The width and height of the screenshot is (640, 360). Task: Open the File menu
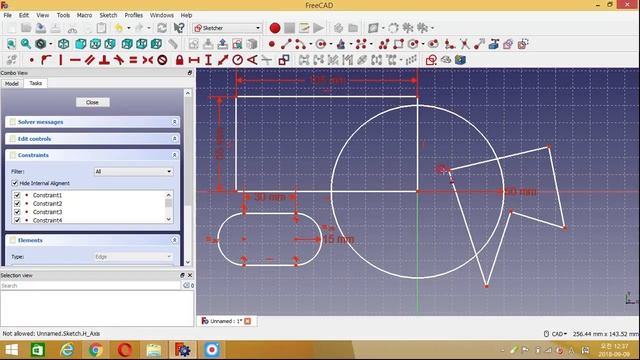7,15
